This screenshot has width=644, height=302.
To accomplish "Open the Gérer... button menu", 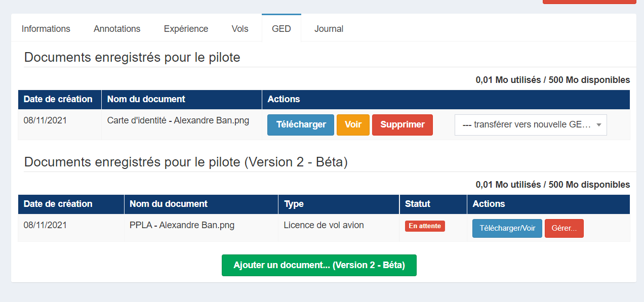I will pyautogui.click(x=564, y=228).
